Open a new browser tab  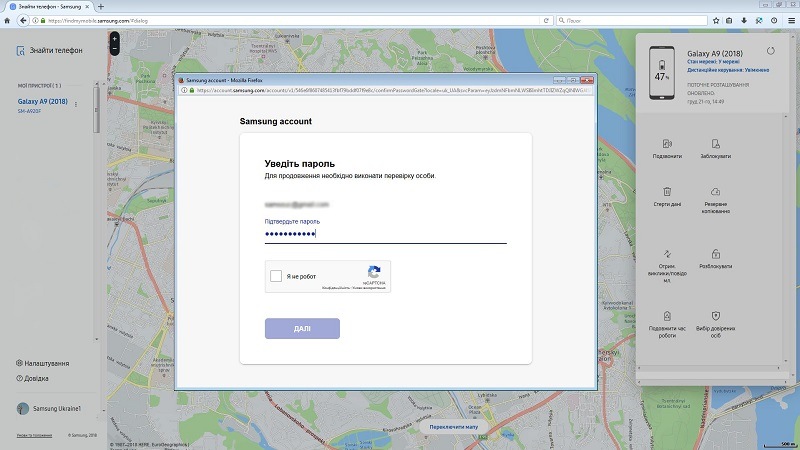pos(101,7)
